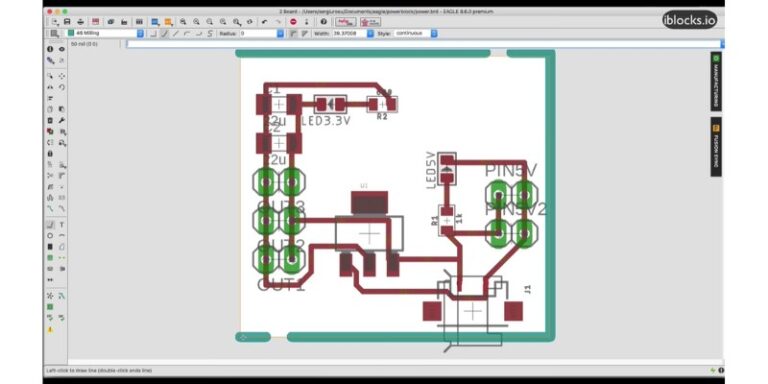The width and height of the screenshot is (768, 384).
Task: Click the Undo arrow icon
Action: 264,22
